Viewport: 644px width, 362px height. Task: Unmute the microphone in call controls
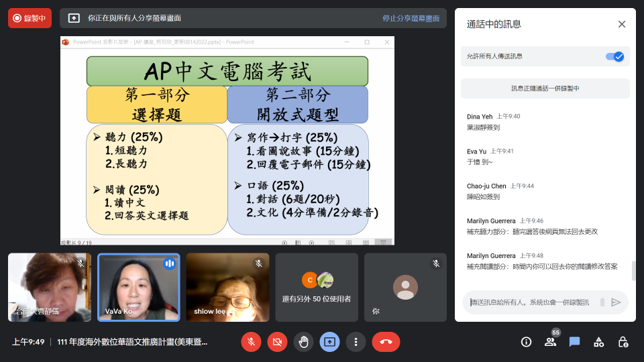tap(252, 342)
